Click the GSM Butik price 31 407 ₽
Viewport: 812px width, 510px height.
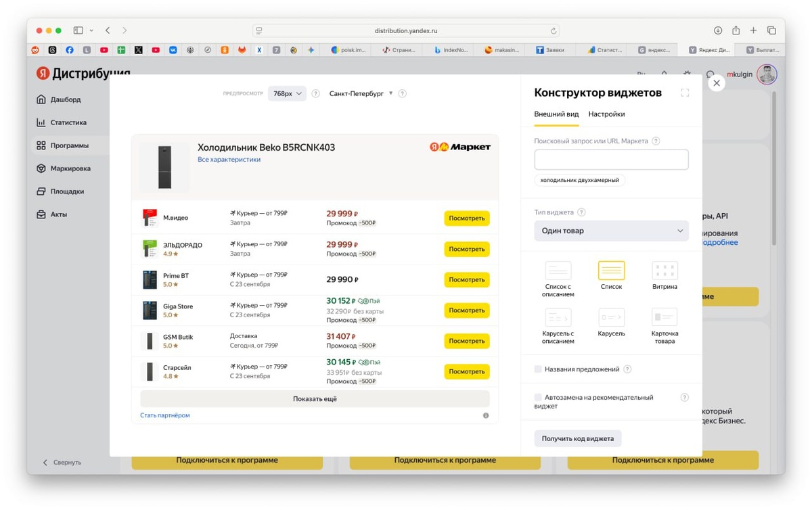(342, 336)
